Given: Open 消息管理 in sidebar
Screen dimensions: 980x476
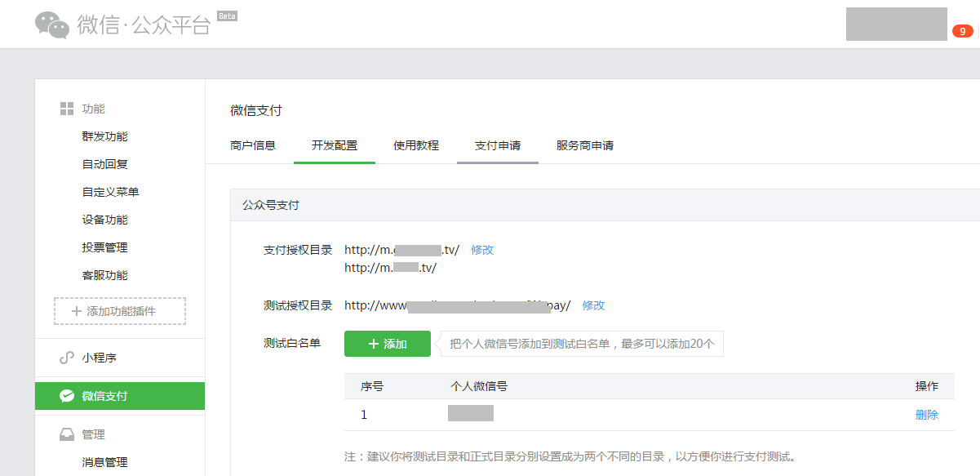Looking at the screenshot, I should click(105, 462).
